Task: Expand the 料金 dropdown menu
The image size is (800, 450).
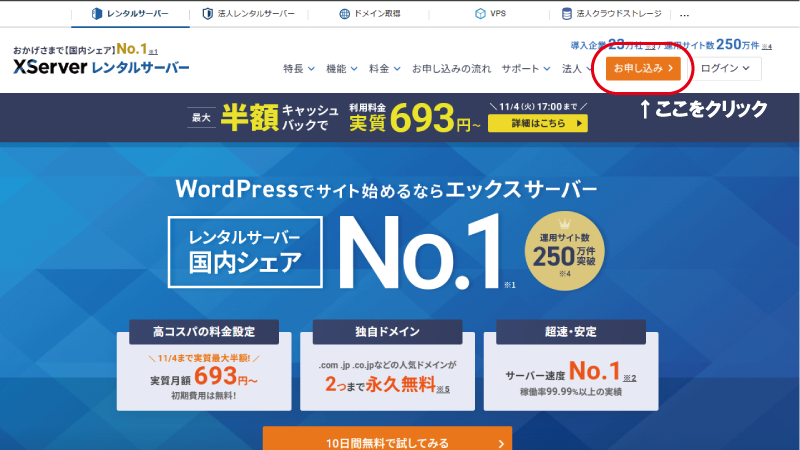Action: click(x=383, y=69)
